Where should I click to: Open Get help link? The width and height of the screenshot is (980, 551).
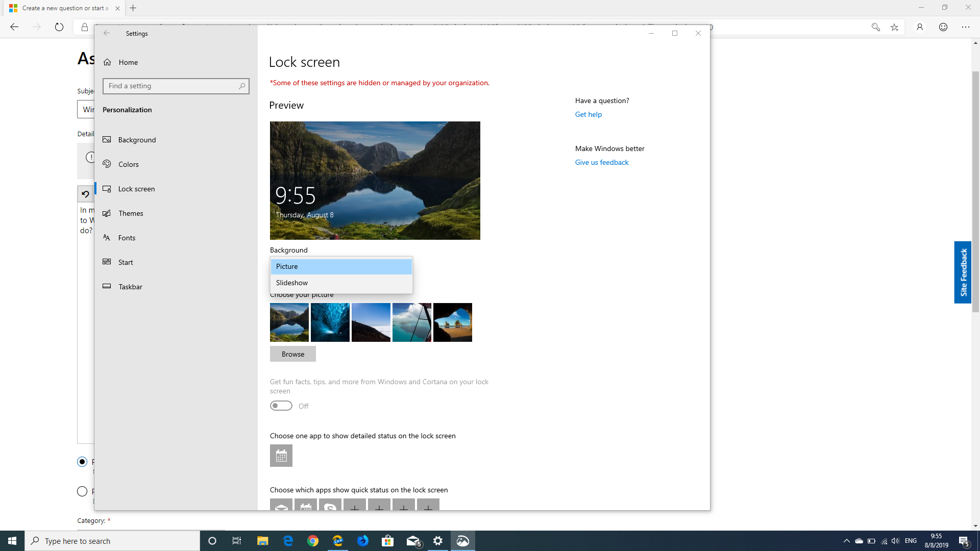pyautogui.click(x=589, y=114)
